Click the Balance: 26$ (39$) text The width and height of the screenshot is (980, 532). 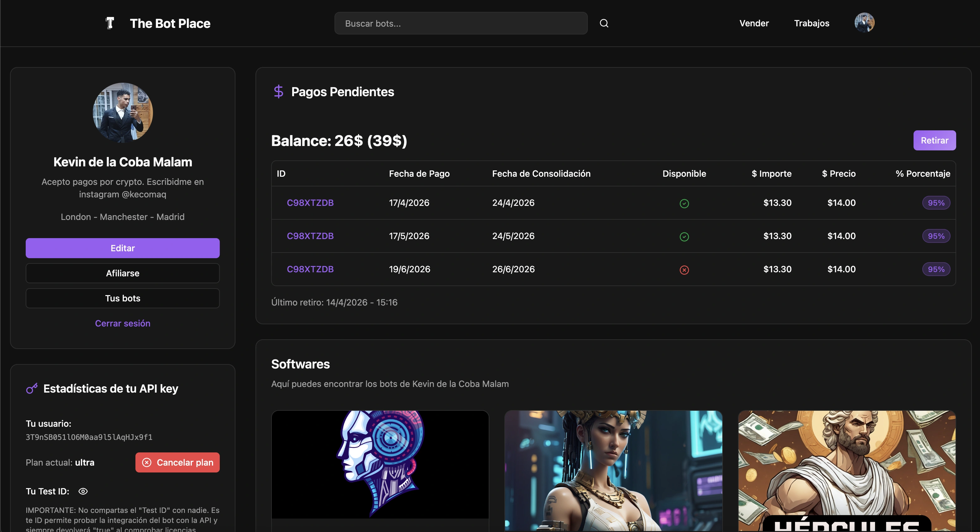click(x=339, y=141)
